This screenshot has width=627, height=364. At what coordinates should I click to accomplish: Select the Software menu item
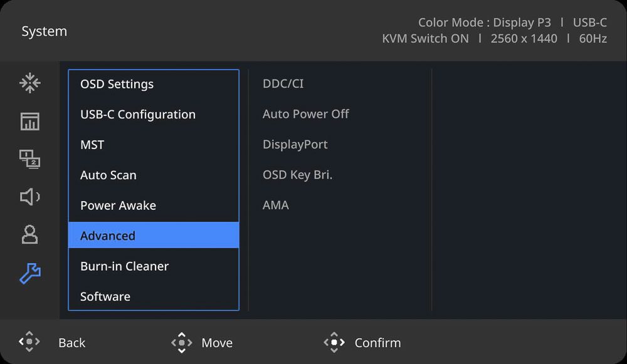coord(154,296)
